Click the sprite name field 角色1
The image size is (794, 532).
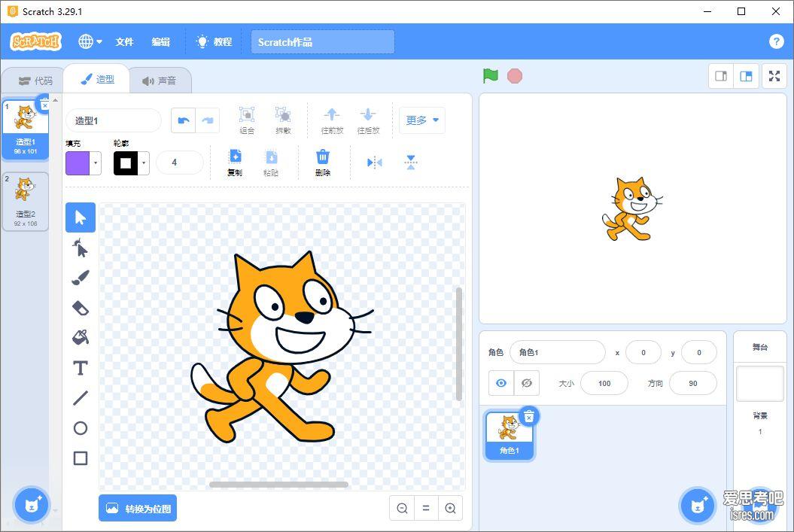558,352
